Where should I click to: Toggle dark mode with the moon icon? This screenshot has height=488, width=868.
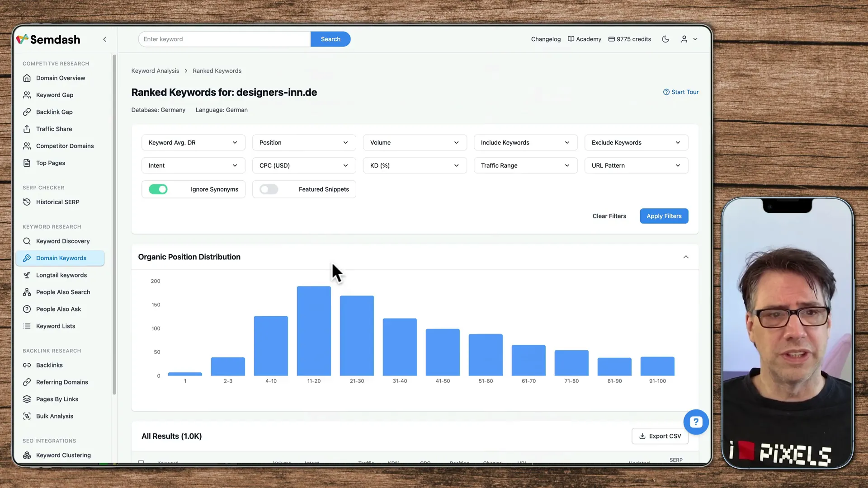click(665, 39)
